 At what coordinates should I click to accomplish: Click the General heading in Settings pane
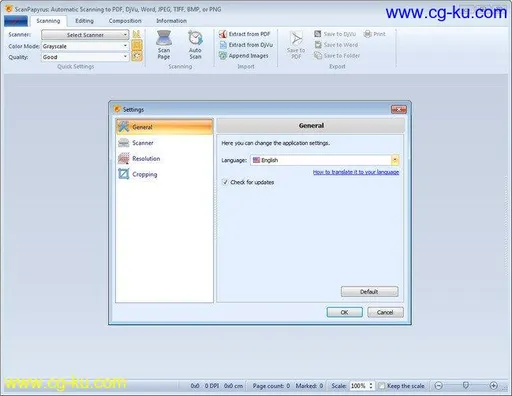(x=311, y=126)
